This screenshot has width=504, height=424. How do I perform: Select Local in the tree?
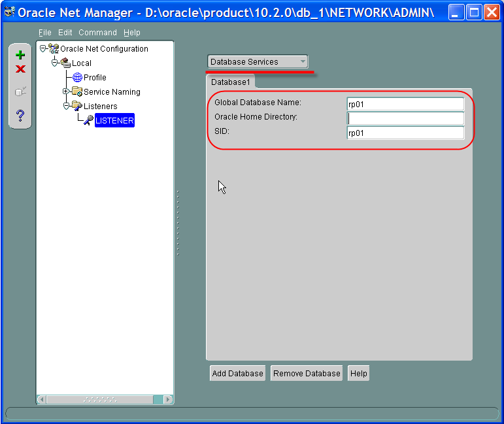click(x=82, y=63)
